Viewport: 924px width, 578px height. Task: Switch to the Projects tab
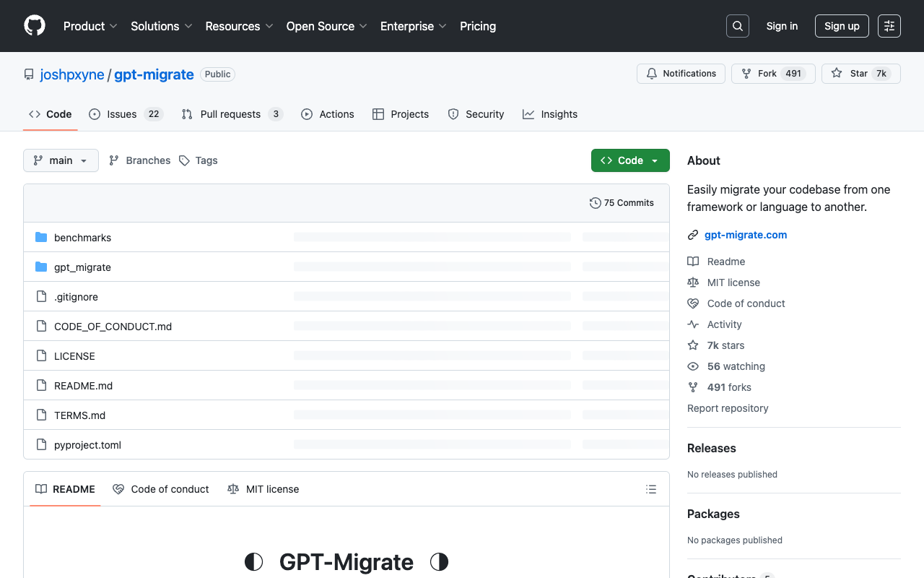tap(401, 114)
